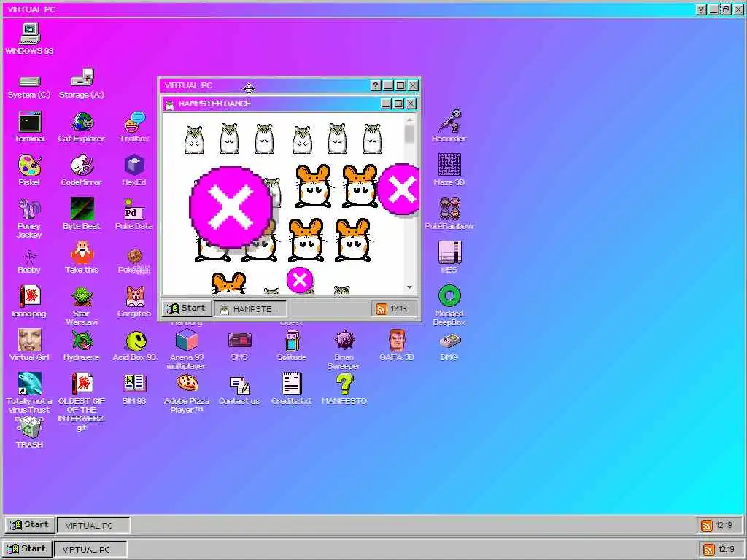Maximize the HAMPSTER DANCE window
The width and height of the screenshot is (747, 560).
coord(399,104)
